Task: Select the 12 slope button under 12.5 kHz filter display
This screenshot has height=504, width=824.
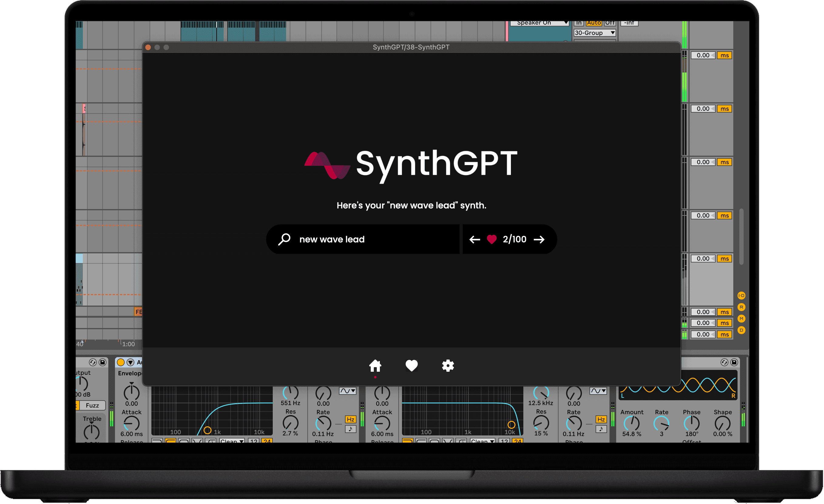Action: click(x=504, y=441)
